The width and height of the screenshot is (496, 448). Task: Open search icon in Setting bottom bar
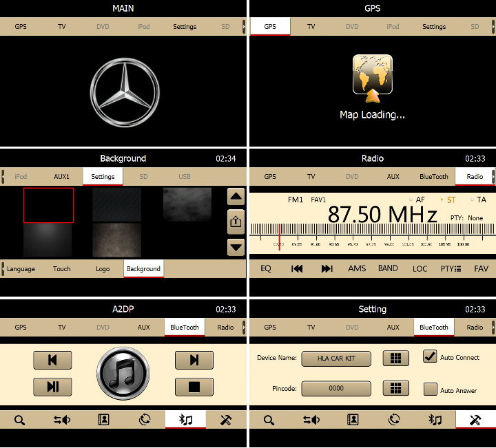(x=269, y=420)
